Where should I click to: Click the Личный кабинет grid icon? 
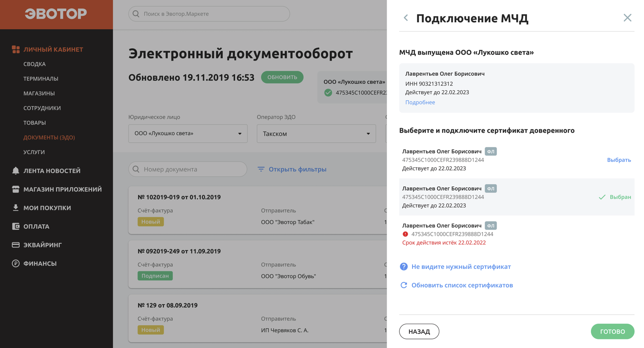pyautogui.click(x=16, y=49)
